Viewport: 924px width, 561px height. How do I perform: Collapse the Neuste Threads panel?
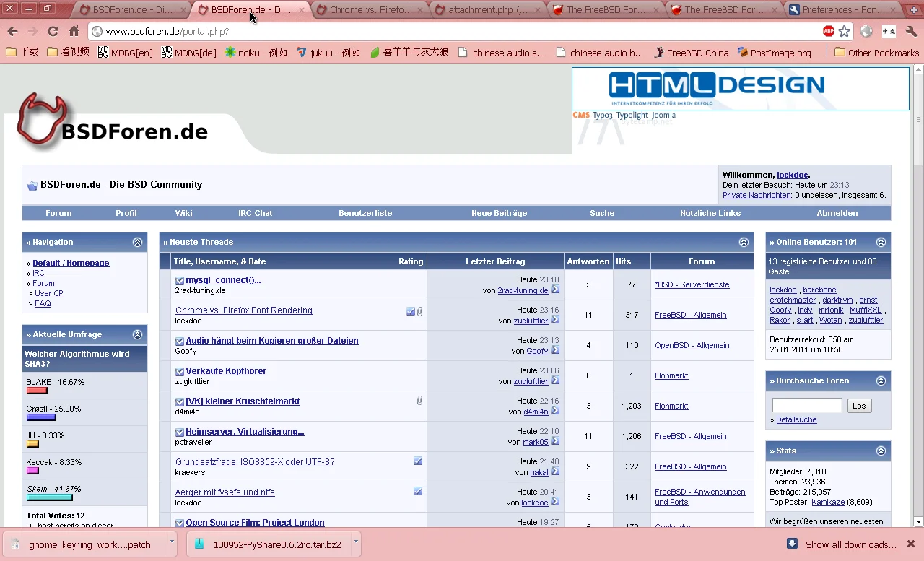(x=744, y=243)
